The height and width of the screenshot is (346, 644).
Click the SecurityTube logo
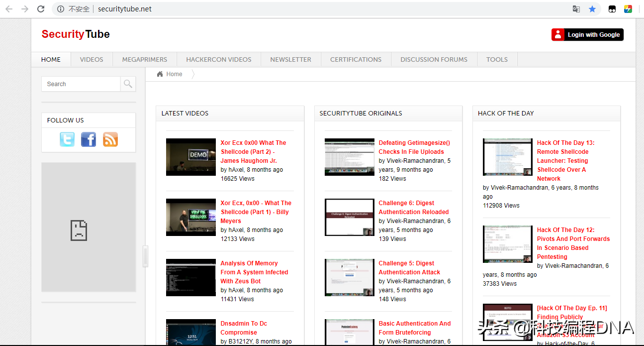[76, 34]
